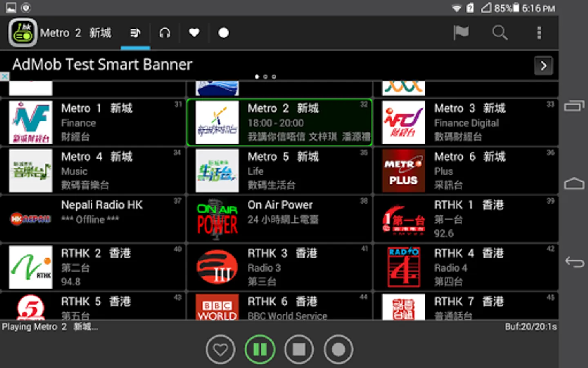This screenshot has height=368, width=588.
Task: Close the ad with the X badge
Action: (x=4, y=76)
